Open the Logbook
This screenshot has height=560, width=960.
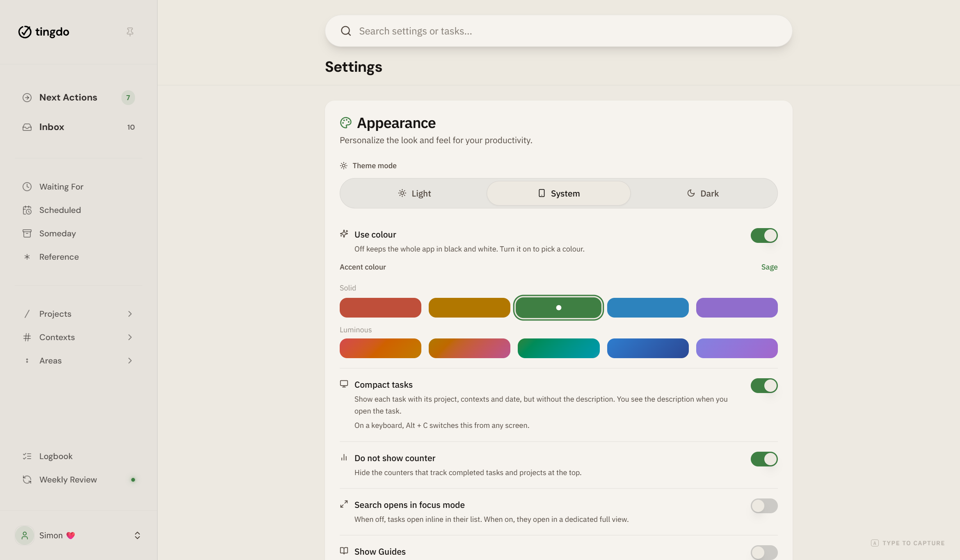(79, 456)
